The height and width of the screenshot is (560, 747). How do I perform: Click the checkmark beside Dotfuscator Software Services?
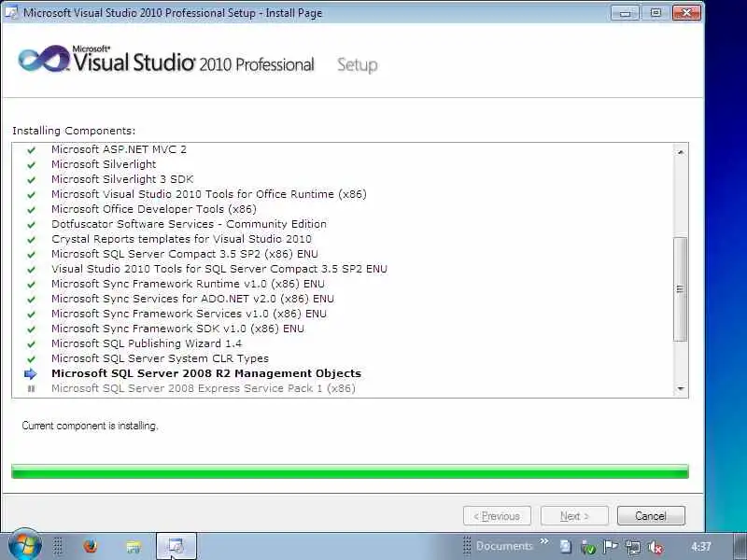(31, 225)
